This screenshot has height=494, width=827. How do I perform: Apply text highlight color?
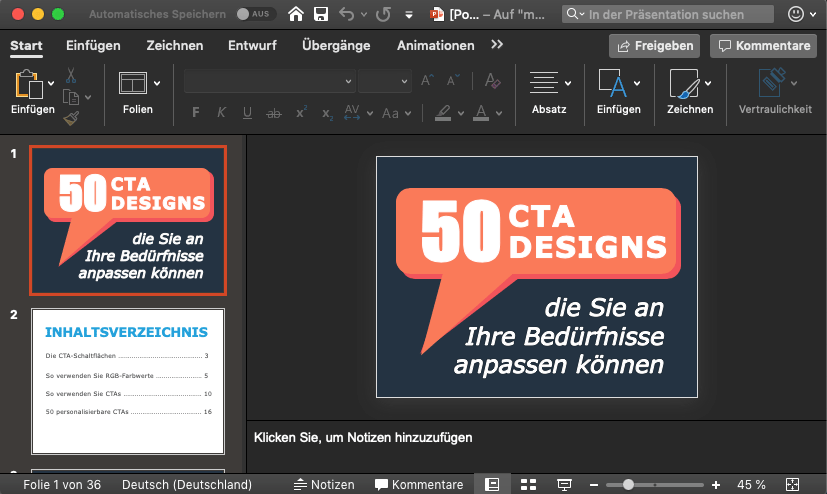click(x=443, y=113)
